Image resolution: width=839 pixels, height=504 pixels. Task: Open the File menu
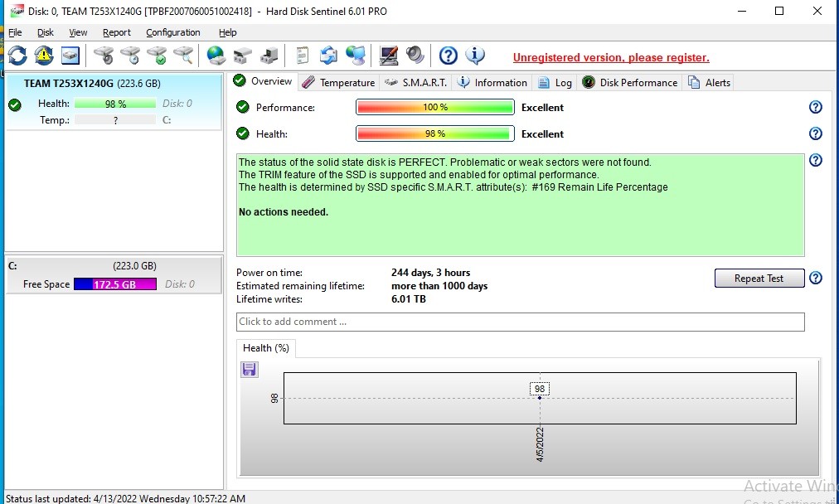point(15,32)
